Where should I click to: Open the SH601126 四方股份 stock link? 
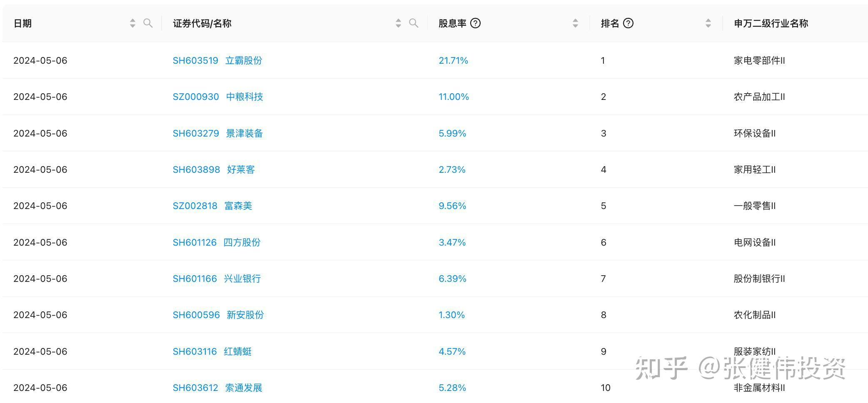coord(217,242)
